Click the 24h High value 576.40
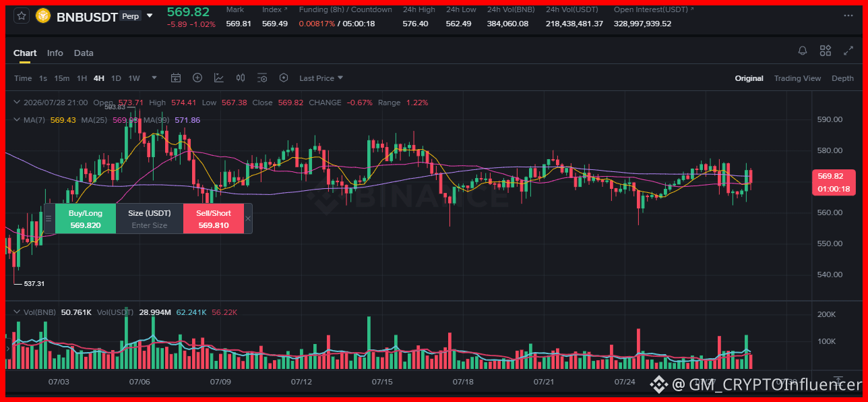The image size is (868, 402). 415,24
